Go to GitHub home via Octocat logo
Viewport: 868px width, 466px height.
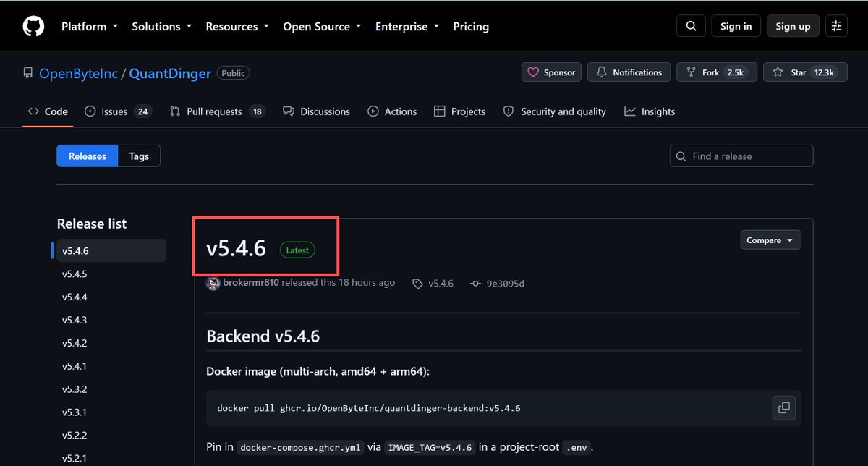[x=33, y=26]
